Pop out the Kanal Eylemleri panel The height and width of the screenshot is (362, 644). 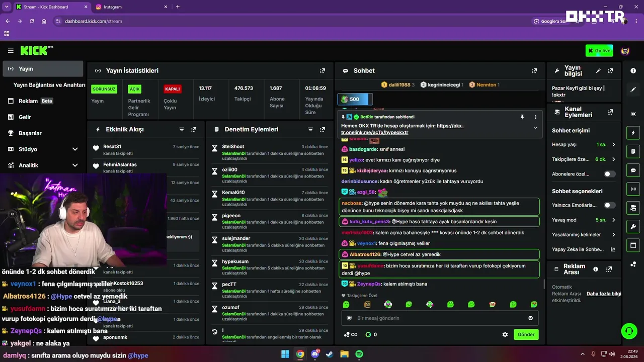click(610, 112)
